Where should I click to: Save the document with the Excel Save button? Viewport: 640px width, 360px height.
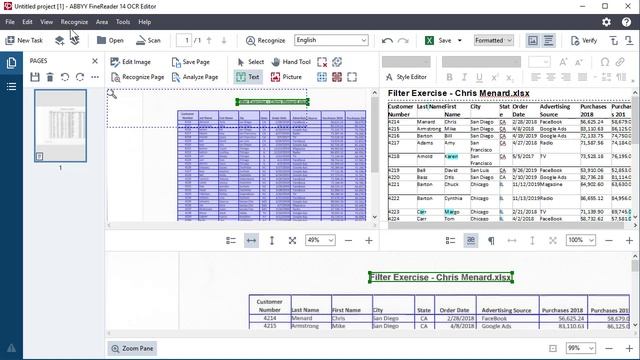pos(438,40)
